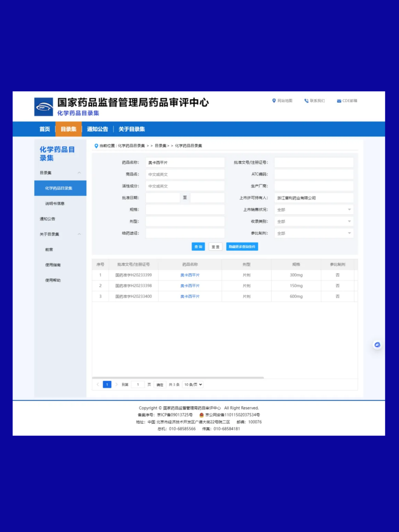
Task: Go to the 首页 navigation tab
Action: pyautogui.click(x=45, y=129)
